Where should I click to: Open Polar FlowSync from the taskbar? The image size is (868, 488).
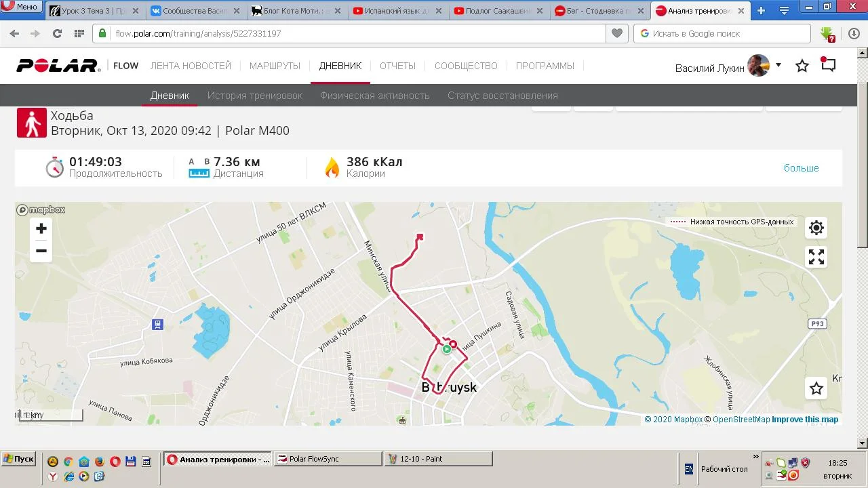pos(328,459)
